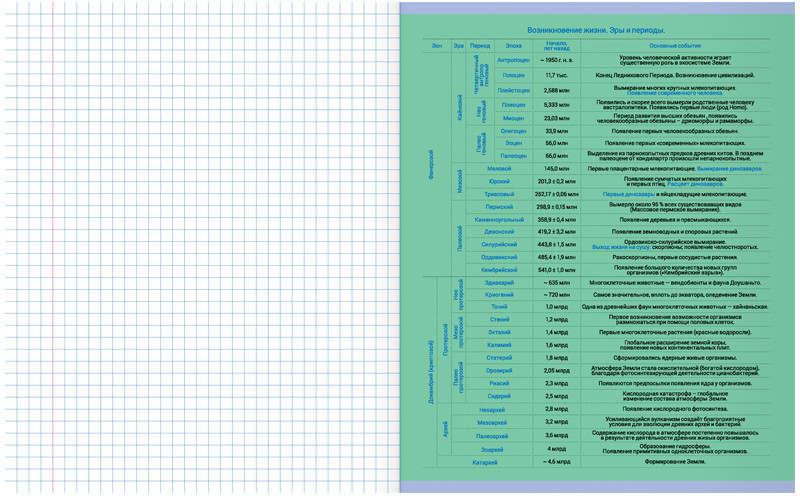
Task: Select the 'Голоцен' epoch cell
Action: coord(513,75)
